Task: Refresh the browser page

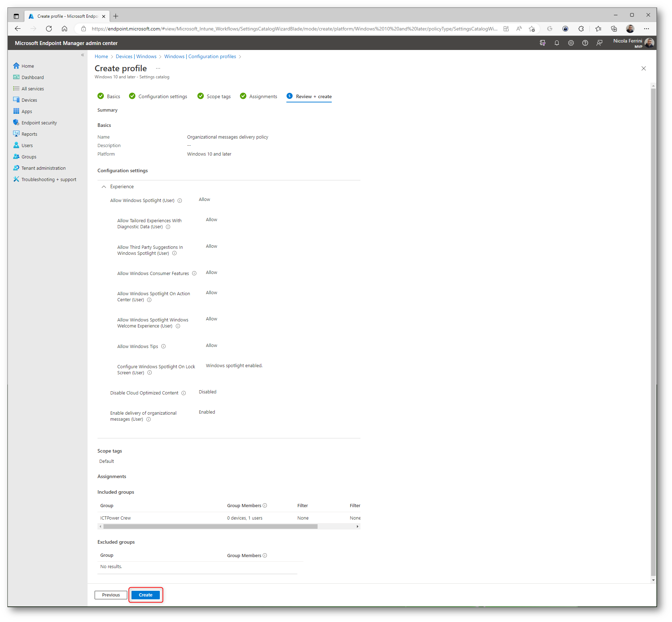Action: click(x=49, y=29)
